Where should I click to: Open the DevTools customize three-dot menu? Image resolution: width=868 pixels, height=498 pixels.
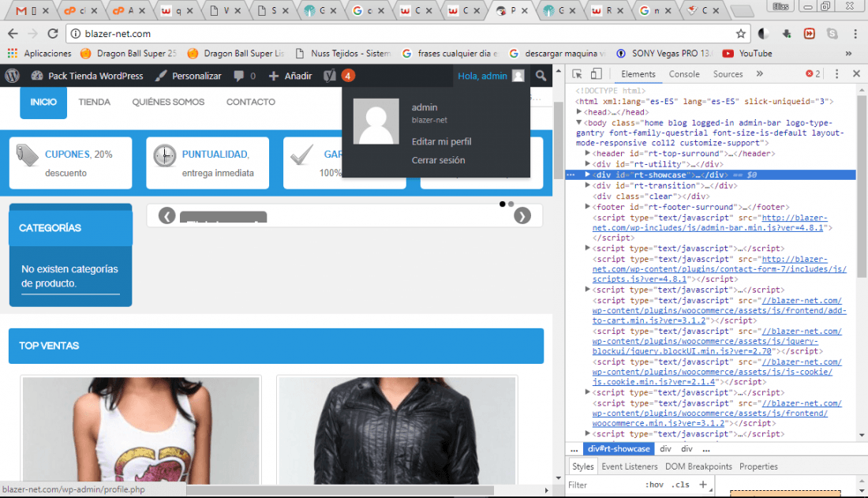pos(836,73)
